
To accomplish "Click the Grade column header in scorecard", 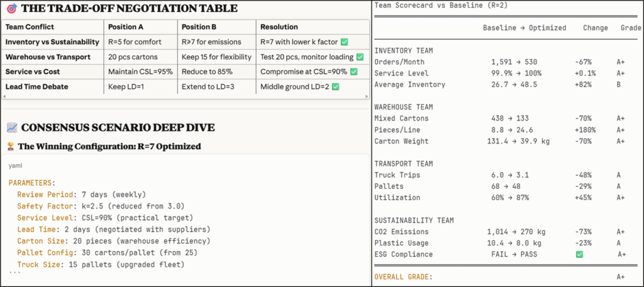I will (630, 28).
